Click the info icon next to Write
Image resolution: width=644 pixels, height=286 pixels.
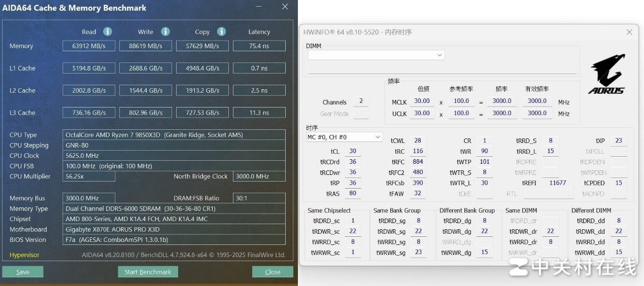pos(165,31)
